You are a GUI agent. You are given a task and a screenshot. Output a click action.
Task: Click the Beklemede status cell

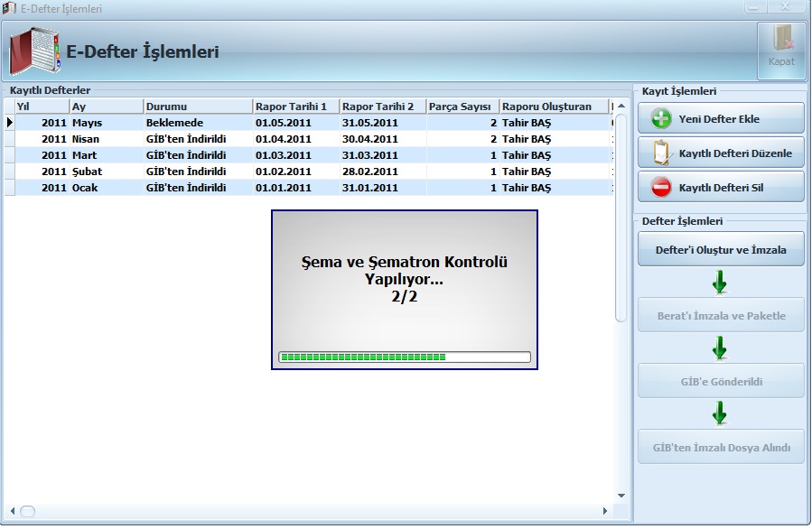199,123
